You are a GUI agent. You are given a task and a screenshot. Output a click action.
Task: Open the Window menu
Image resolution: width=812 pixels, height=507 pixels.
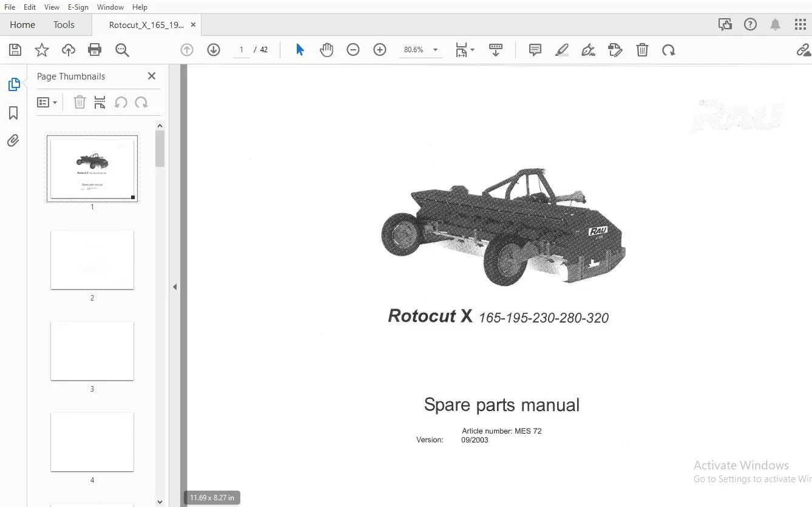coord(110,7)
